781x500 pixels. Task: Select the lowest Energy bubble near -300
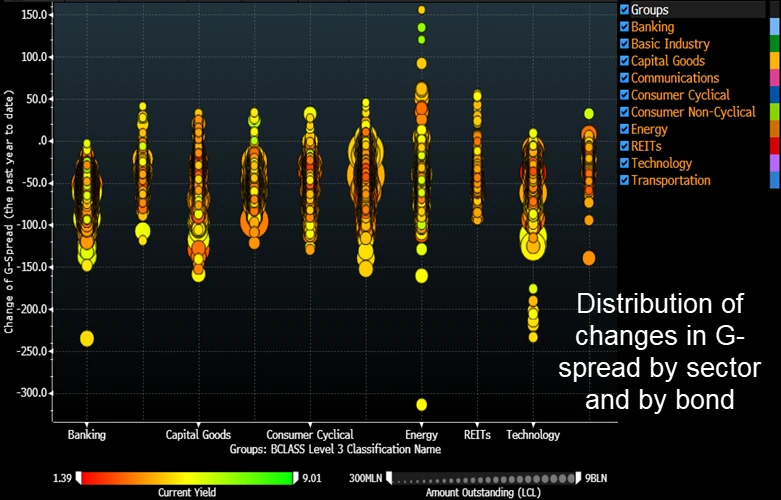[421, 404]
